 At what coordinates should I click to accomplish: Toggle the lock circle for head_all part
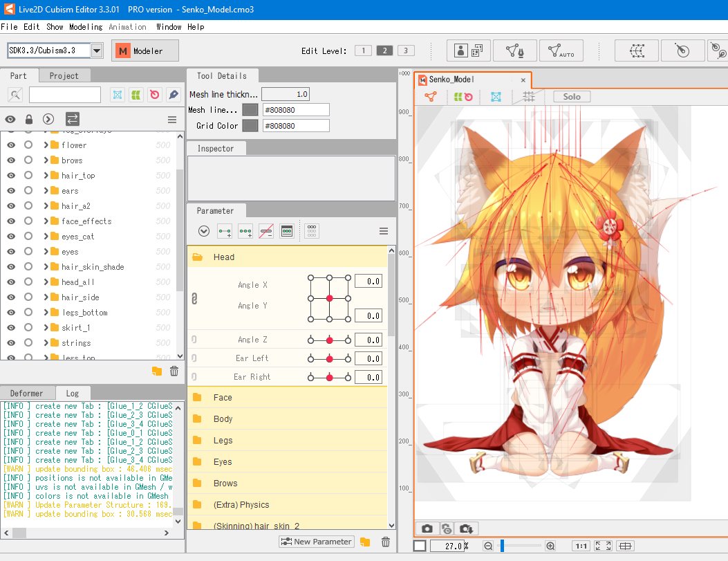pos(28,282)
